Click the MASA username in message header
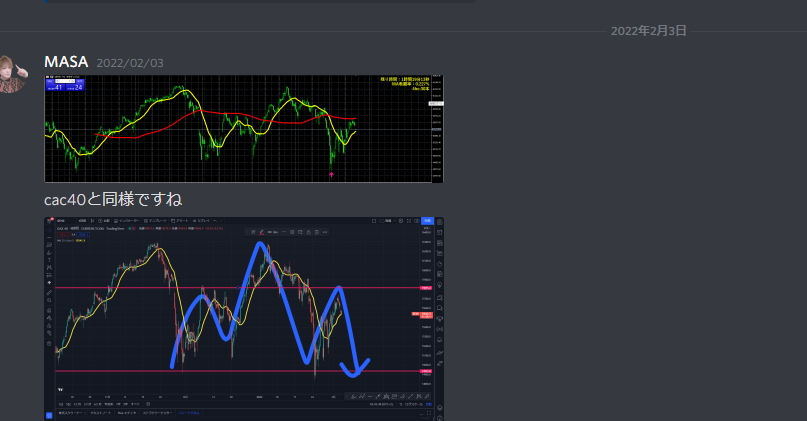 tap(66, 62)
